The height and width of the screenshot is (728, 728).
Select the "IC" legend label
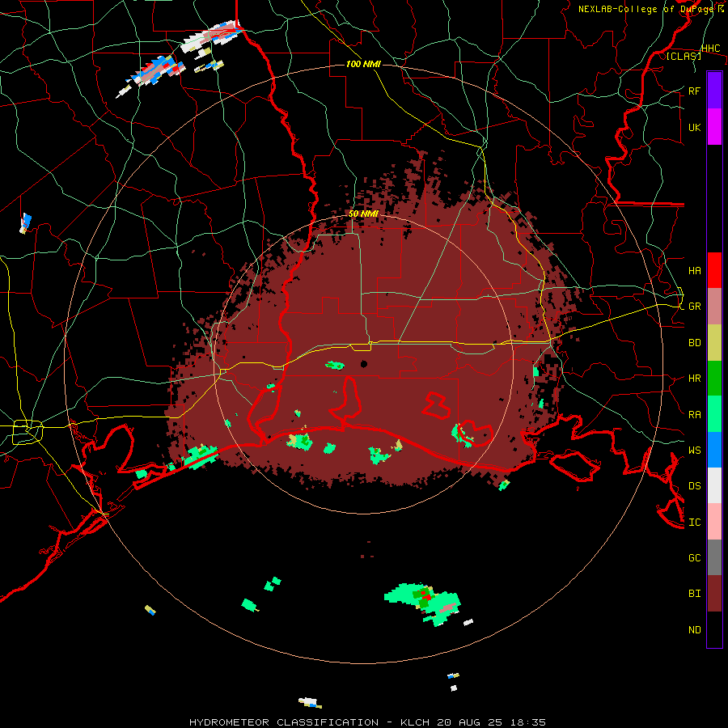pyautogui.click(x=694, y=523)
